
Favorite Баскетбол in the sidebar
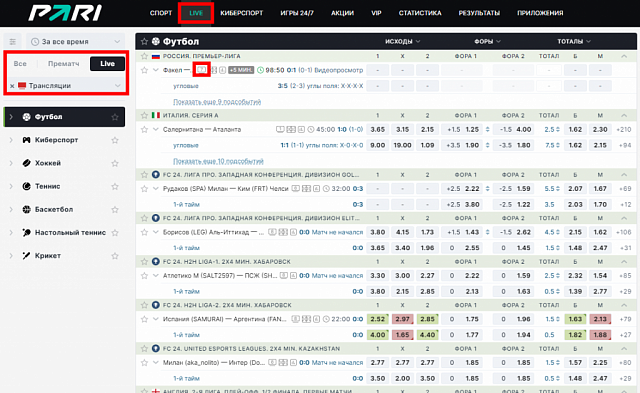click(115, 210)
